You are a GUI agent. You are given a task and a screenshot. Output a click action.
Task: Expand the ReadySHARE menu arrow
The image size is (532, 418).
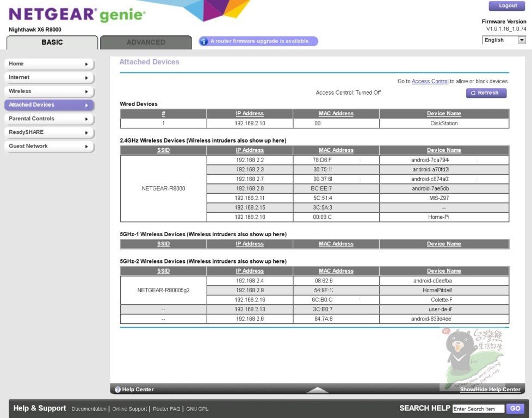86,132
